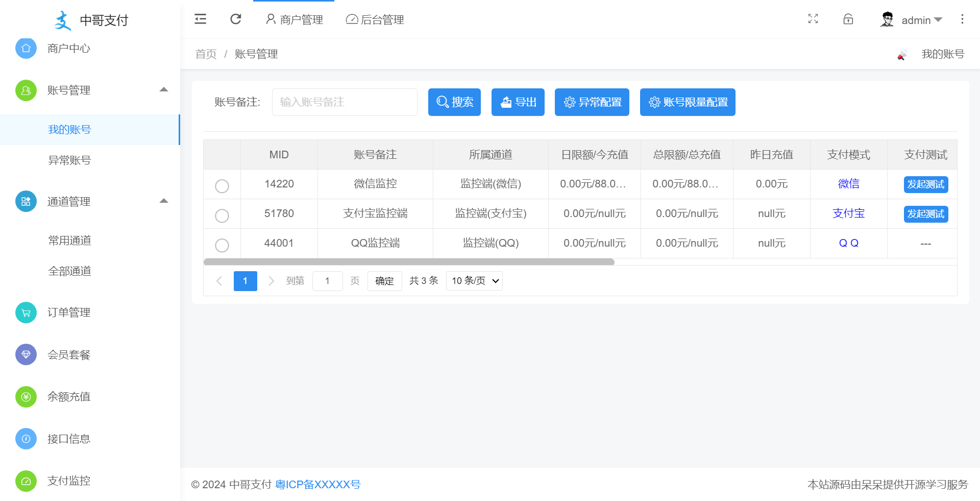Click the 账号备注 search input field
This screenshot has height=501, width=980.
[x=345, y=102]
